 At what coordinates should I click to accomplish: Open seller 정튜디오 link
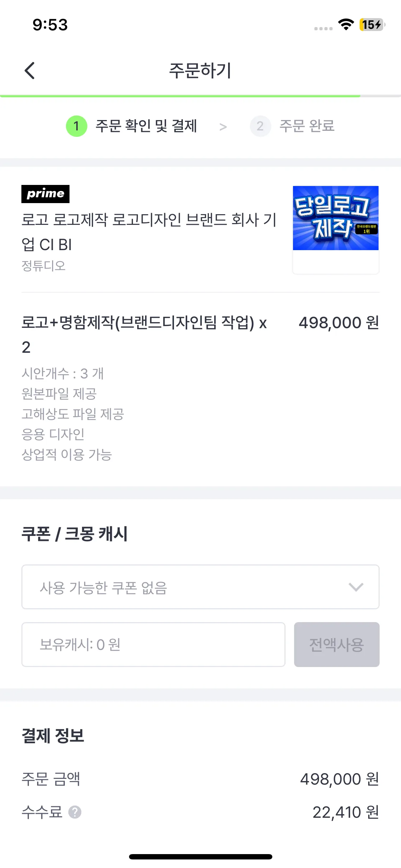pos(43,266)
